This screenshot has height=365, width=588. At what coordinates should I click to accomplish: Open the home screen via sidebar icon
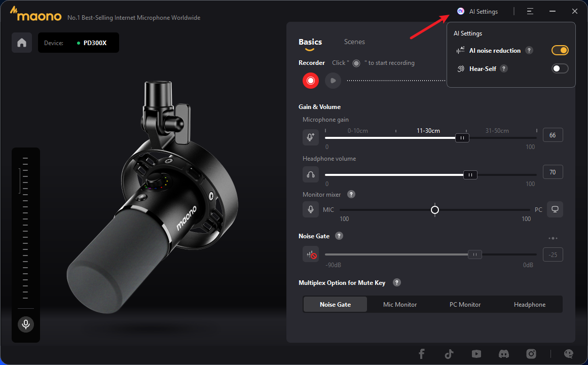coord(22,43)
